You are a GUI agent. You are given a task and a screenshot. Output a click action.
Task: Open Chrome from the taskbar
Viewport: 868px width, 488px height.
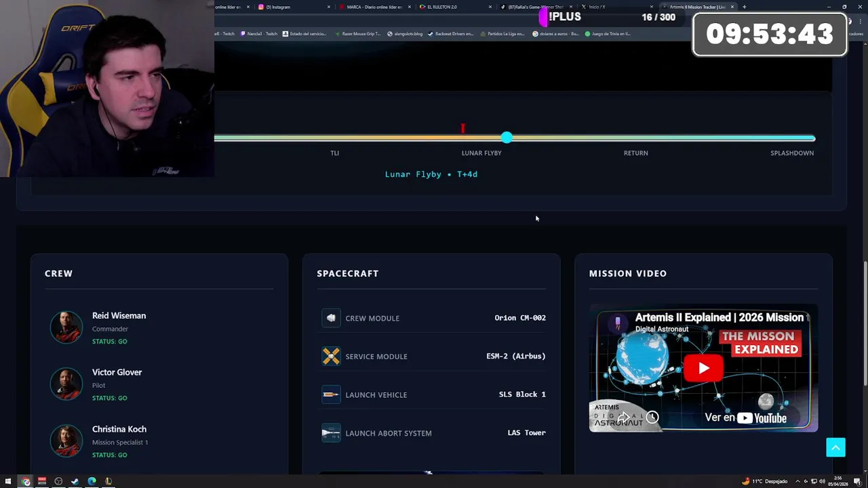coord(26,481)
